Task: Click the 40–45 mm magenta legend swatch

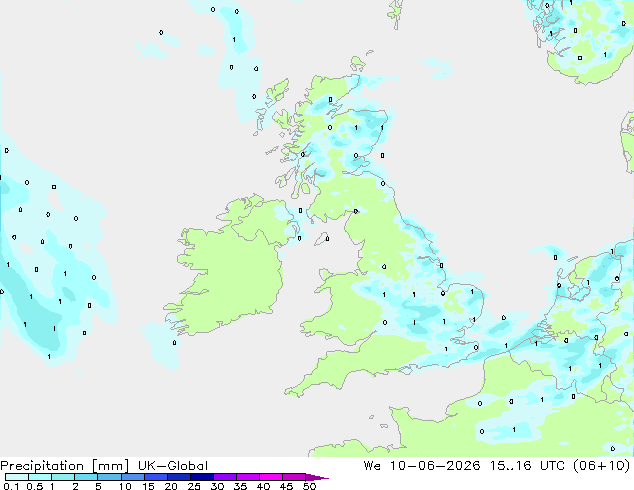Action: (271, 477)
